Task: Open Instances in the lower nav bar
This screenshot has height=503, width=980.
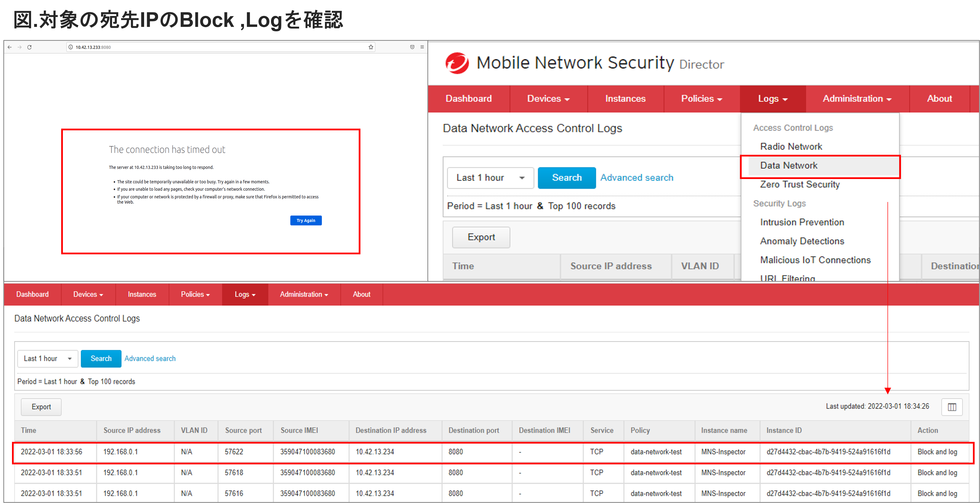Action: tap(142, 294)
